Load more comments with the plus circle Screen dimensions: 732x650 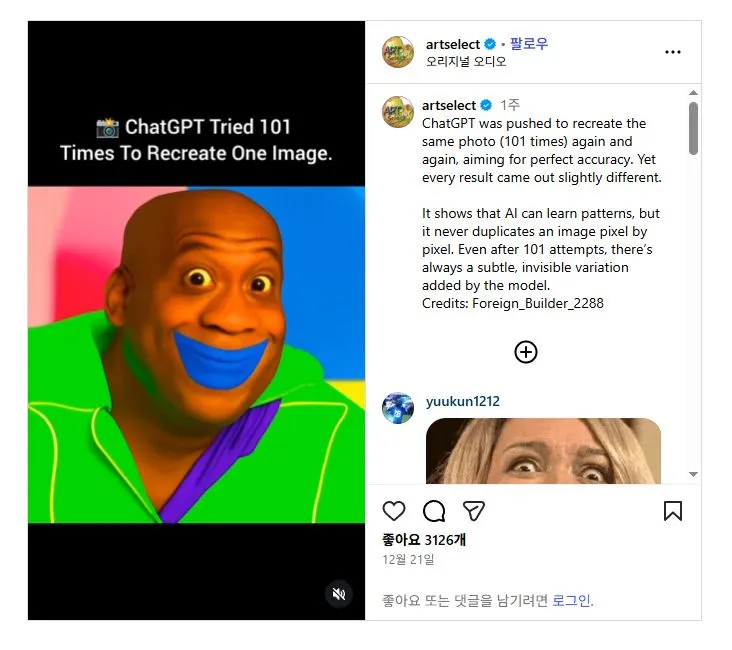526,352
